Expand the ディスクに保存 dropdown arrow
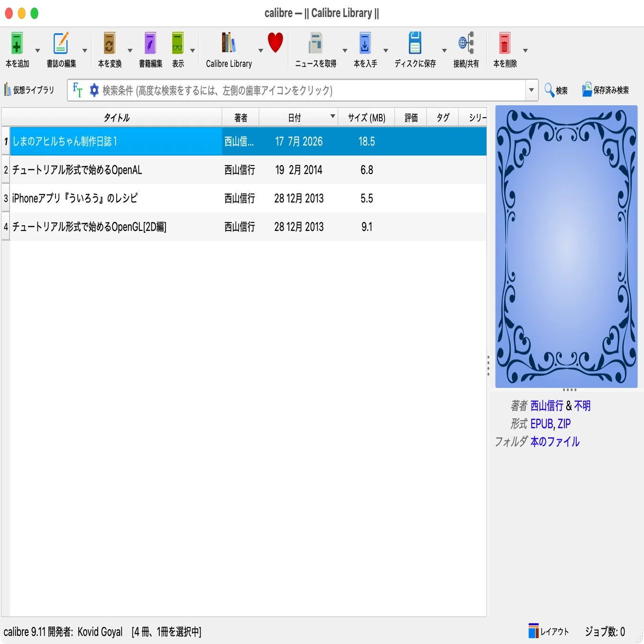This screenshot has height=644, width=644. point(444,50)
